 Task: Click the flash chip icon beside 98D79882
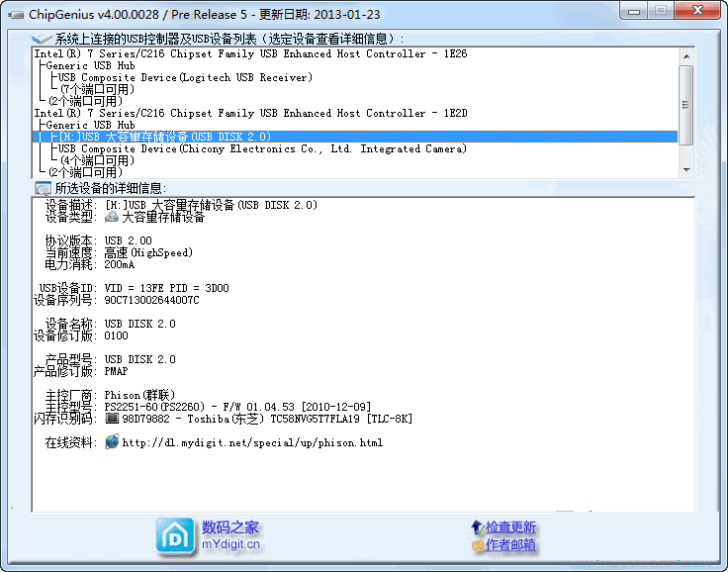pyautogui.click(x=112, y=419)
